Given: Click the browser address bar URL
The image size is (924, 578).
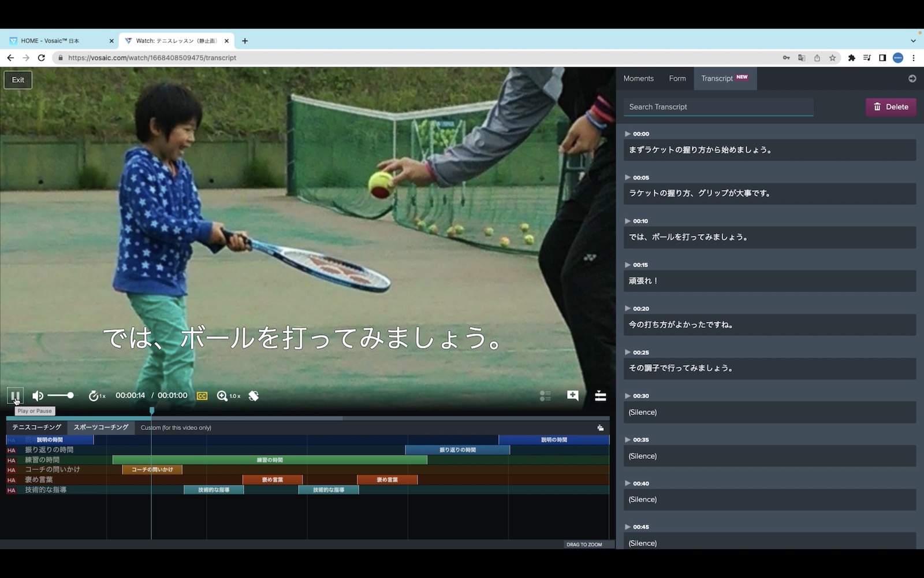Looking at the screenshot, I should 152,58.
